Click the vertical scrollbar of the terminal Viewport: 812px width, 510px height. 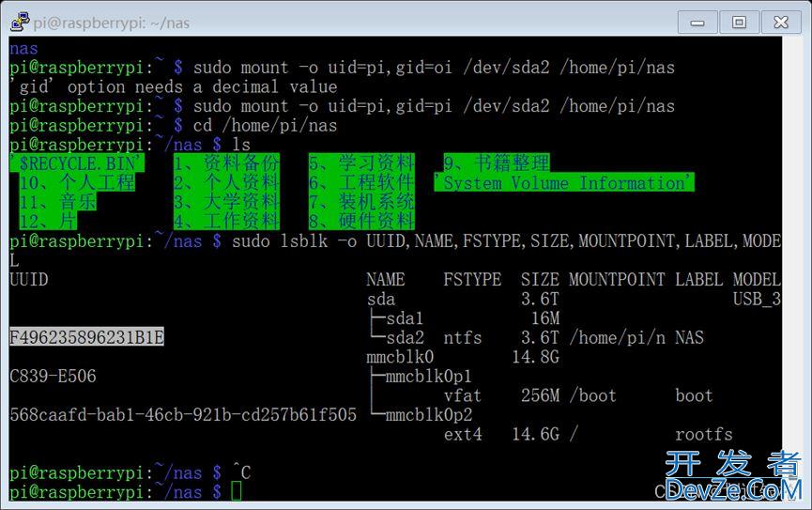pos(790,269)
